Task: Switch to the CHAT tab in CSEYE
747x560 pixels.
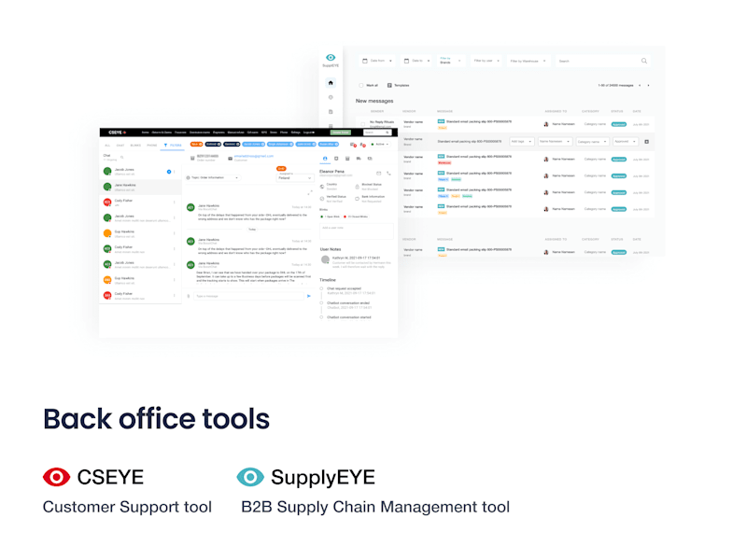Action: (120, 146)
